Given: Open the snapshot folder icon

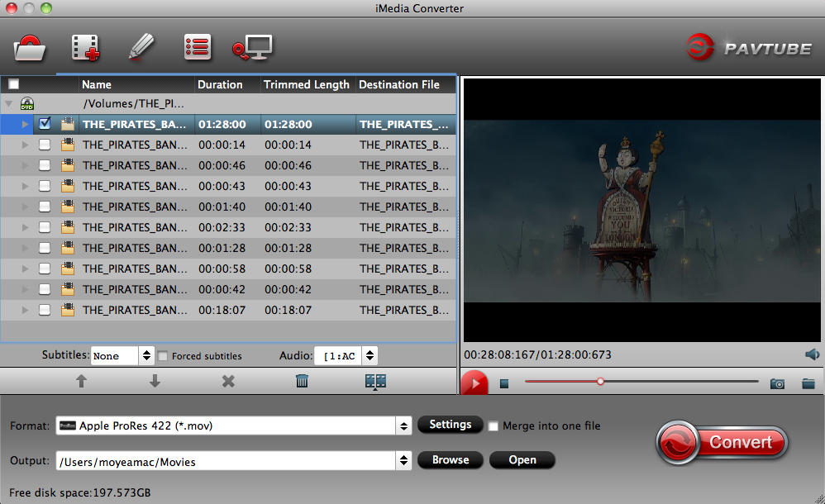Looking at the screenshot, I should [808, 383].
